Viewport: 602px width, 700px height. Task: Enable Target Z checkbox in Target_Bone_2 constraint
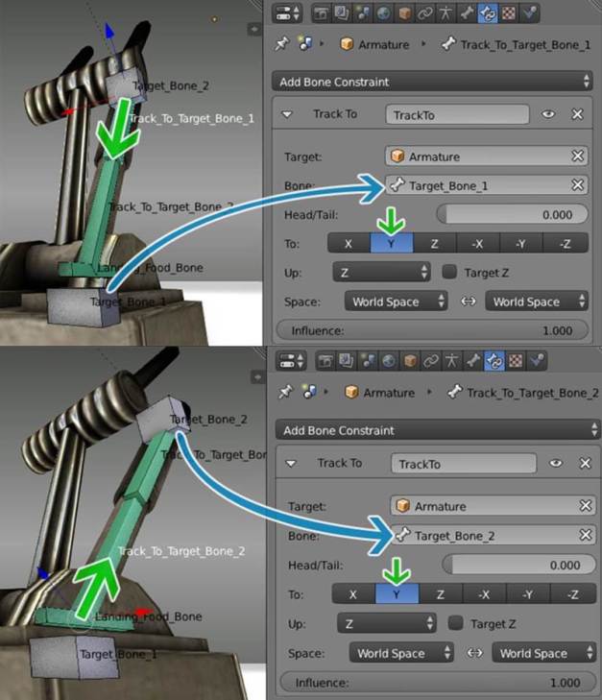pos(455,623)
